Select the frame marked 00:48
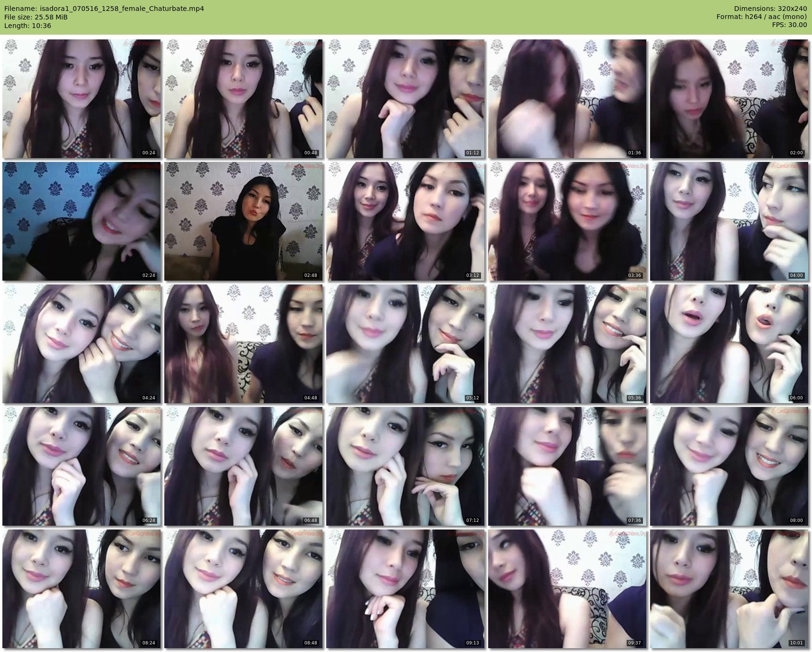Screen dimensions: 812x652 (244, 99)
